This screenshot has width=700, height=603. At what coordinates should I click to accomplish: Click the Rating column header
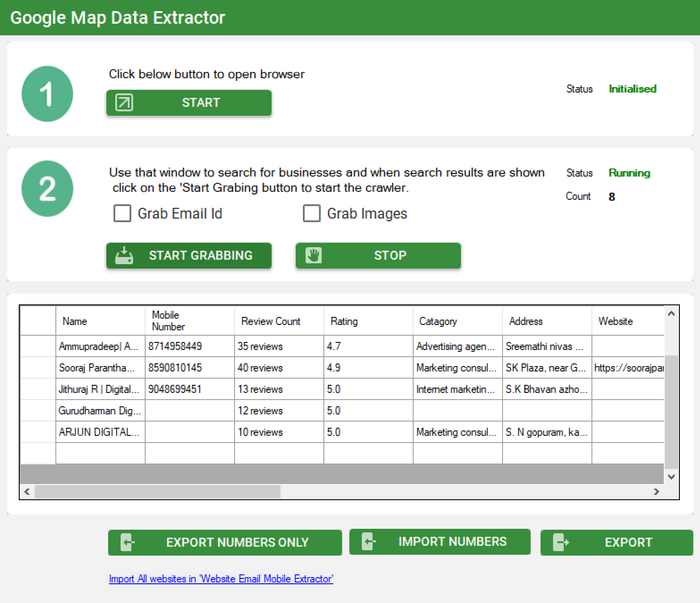(x=369, y=321)
